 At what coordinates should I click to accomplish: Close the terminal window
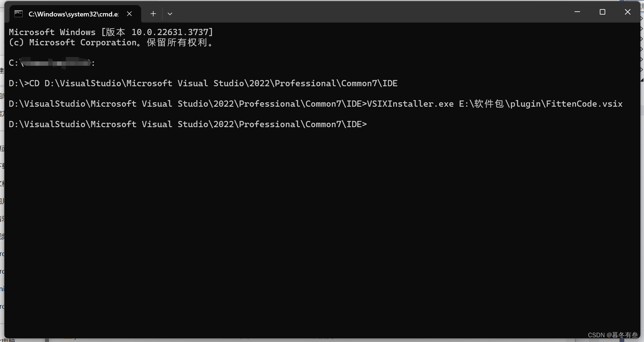pyautogui.click(x=628, y=12)
